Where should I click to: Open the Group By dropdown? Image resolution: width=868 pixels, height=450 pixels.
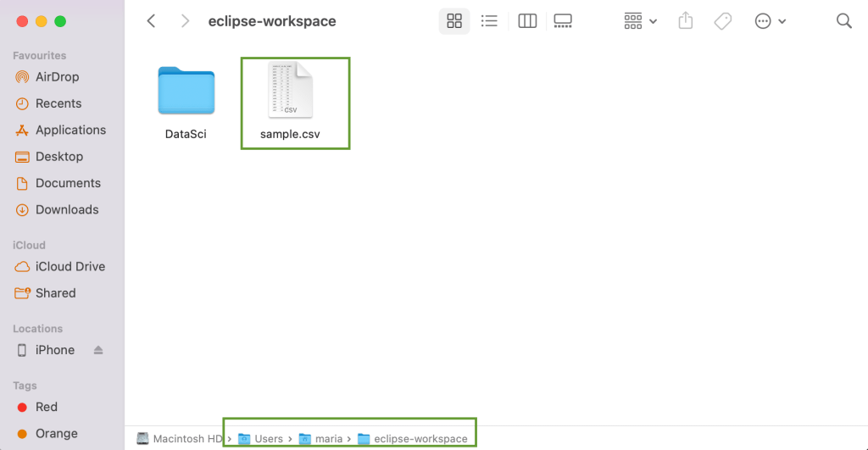[640, 21]
